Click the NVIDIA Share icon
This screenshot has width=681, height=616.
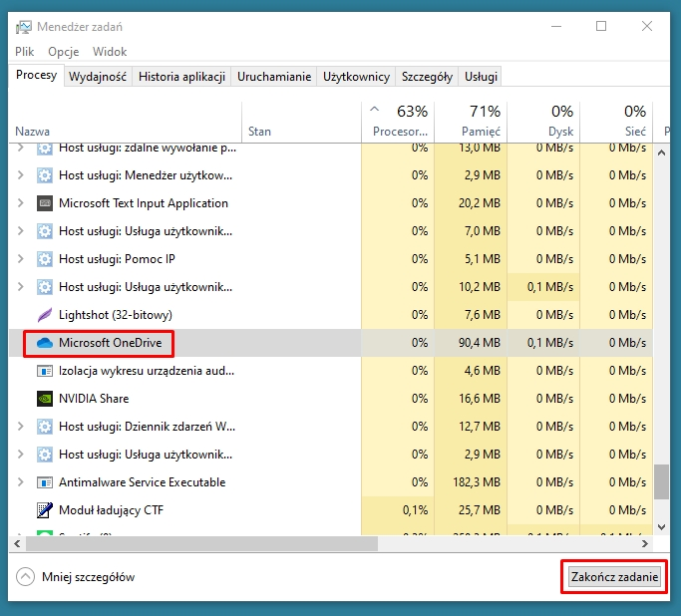point(44,399)
